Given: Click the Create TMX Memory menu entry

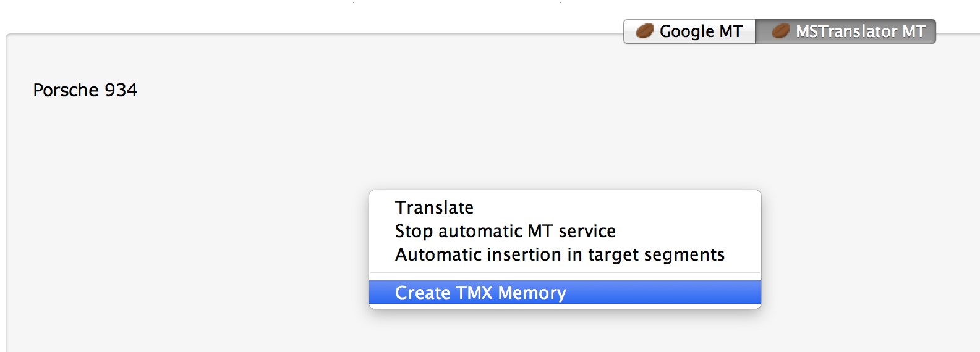Looking at the screenshot, I should tap(480, 293).
